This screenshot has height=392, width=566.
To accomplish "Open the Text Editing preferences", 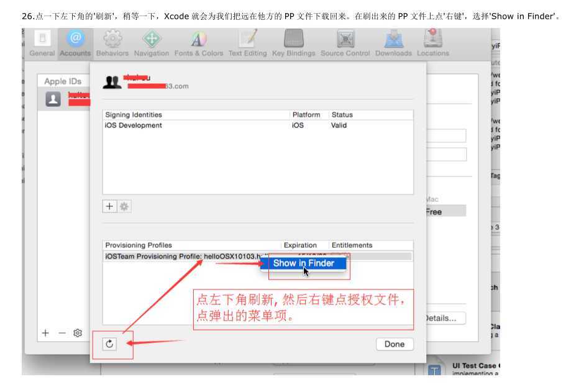I will (248, 43).
